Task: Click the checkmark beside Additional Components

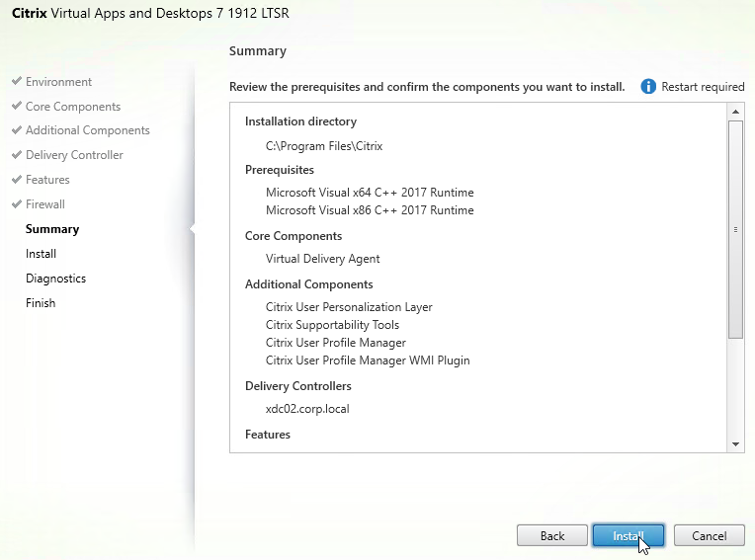Action: tap(17, 130)
